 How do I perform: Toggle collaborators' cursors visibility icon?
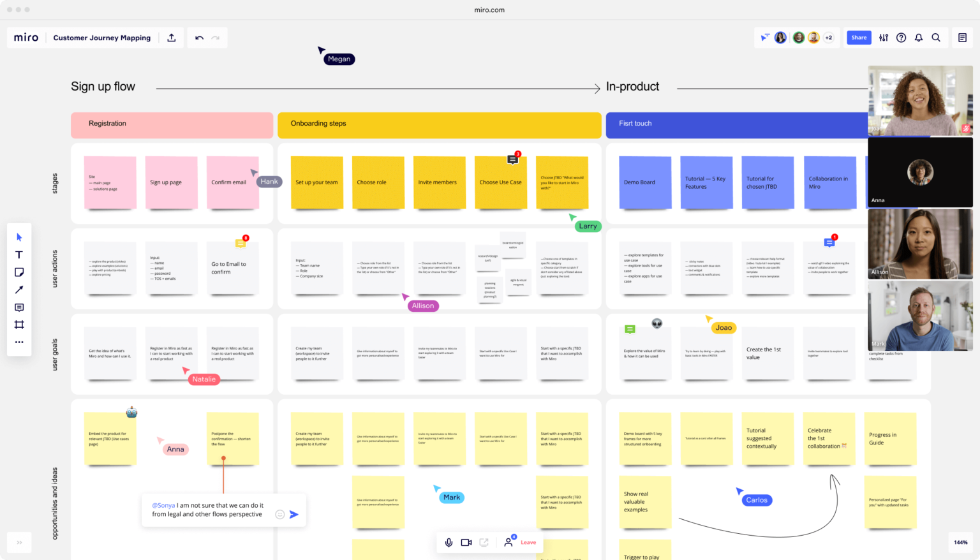764,38
